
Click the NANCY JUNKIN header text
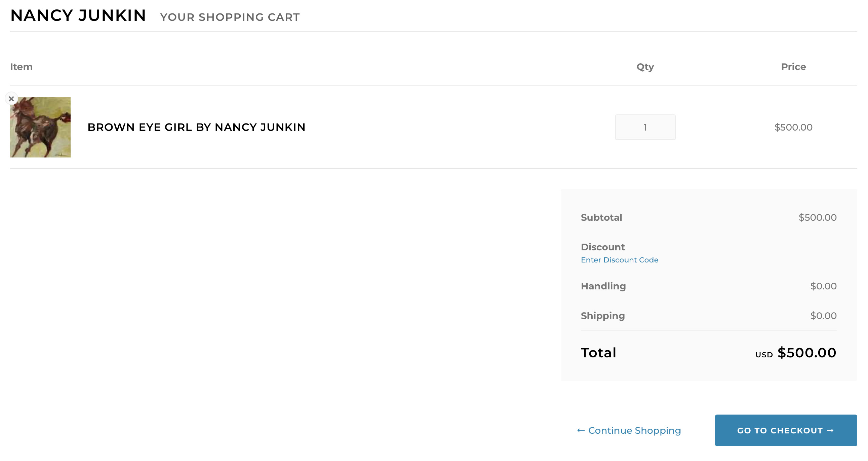coord(78,15)
